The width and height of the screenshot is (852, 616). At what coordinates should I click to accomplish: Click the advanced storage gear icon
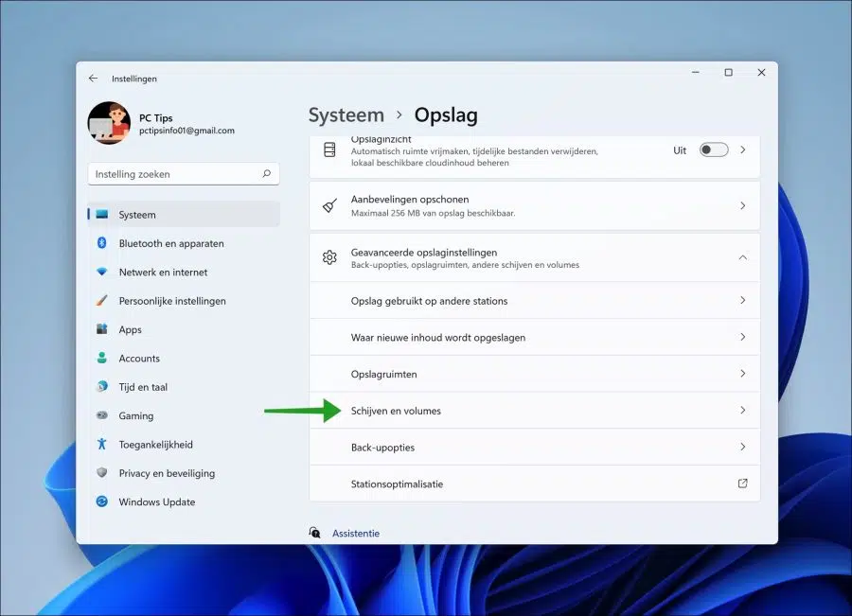(x=329, y=257)
